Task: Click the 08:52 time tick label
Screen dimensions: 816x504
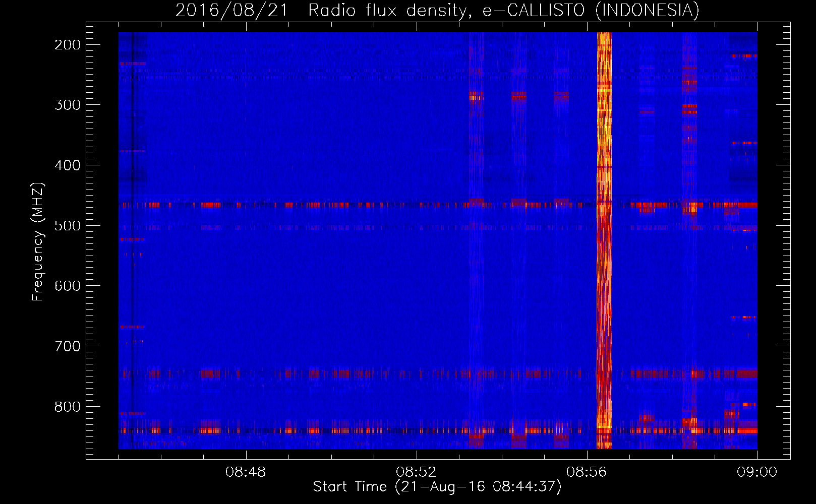Action: pos(416,472)
